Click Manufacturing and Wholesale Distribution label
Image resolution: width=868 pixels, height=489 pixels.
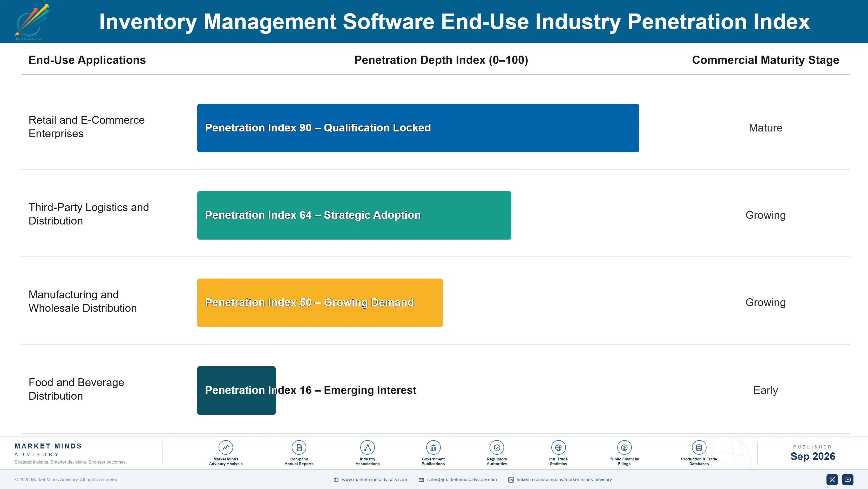point(83,301)
